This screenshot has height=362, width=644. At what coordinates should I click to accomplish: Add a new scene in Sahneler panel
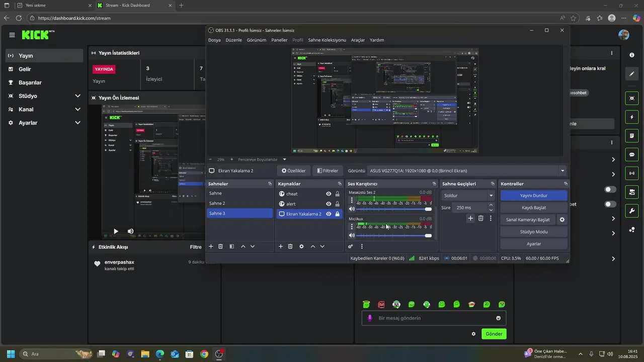click(211, 246)
